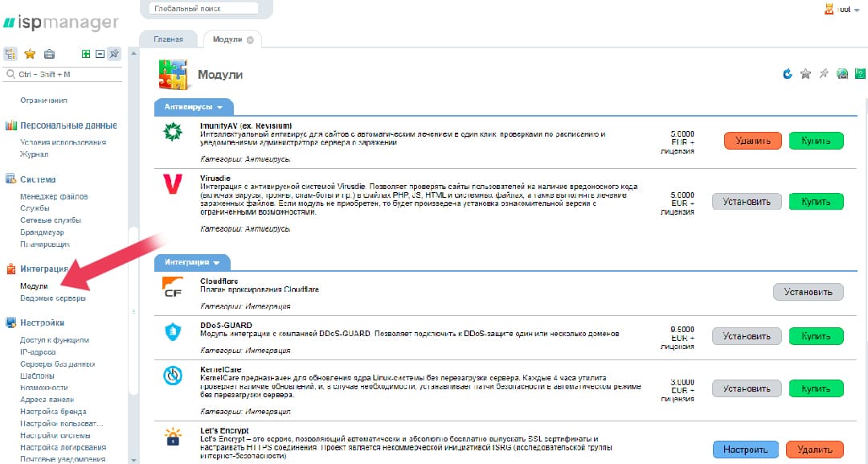Viewport: 868px width, 464px height.
Task: Click the clipboard icon in sidebar toolbar
Action: click(49, 54)
